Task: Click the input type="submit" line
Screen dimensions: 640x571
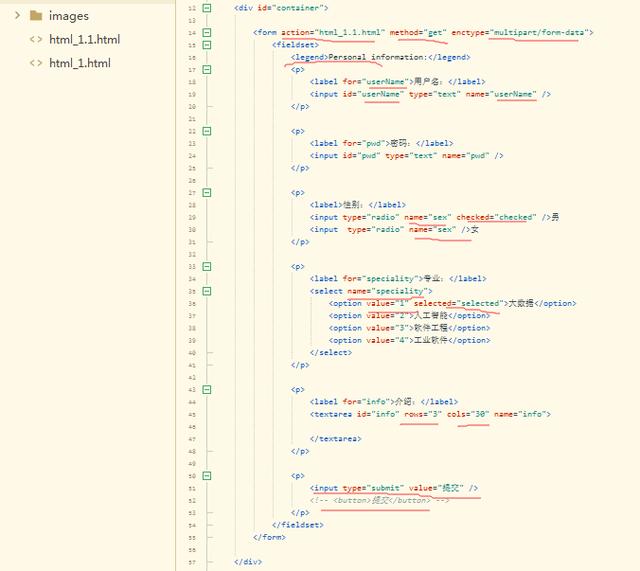Action: point(393,488)
